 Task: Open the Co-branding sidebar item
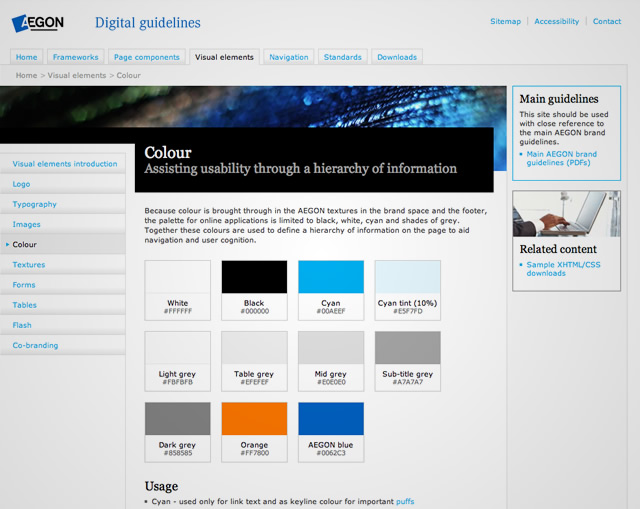[x=63, y=345]
